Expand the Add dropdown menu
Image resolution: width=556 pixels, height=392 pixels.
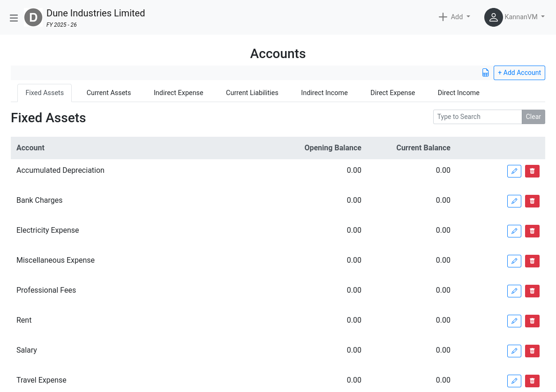coord(455,17)
